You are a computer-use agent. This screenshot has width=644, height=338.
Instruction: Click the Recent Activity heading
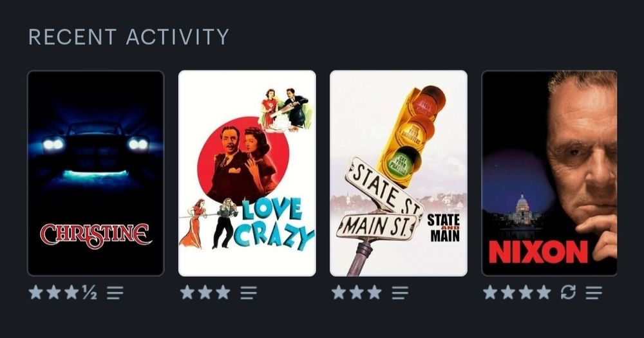point(129,37)
